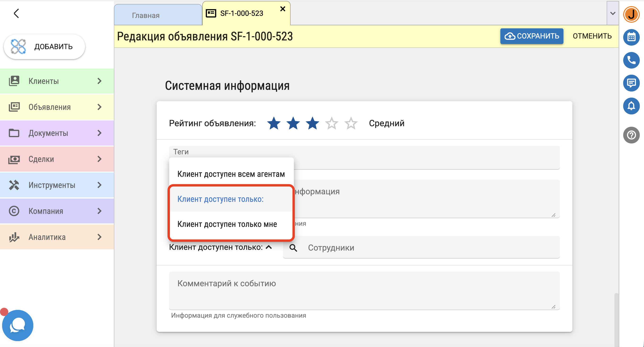Set listing rating to one star
644x347 pixels.
click(274, 123)
